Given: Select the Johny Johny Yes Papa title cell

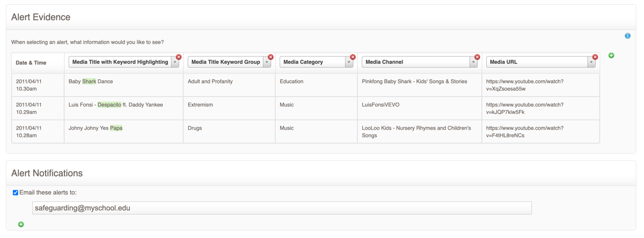Looking at the screenshot, I should click(123, 132).
